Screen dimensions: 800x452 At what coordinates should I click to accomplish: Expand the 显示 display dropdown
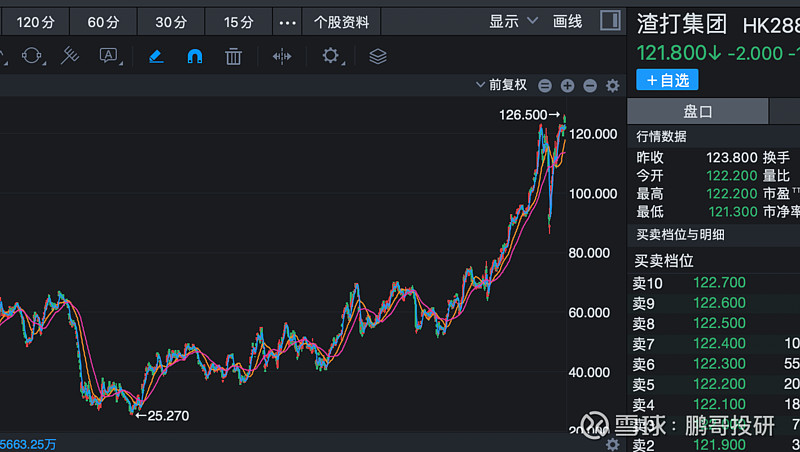pos(513,21)
